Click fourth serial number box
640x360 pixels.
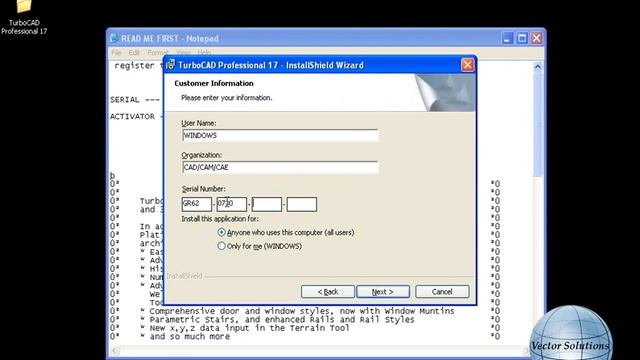click(x=302, y=204)
